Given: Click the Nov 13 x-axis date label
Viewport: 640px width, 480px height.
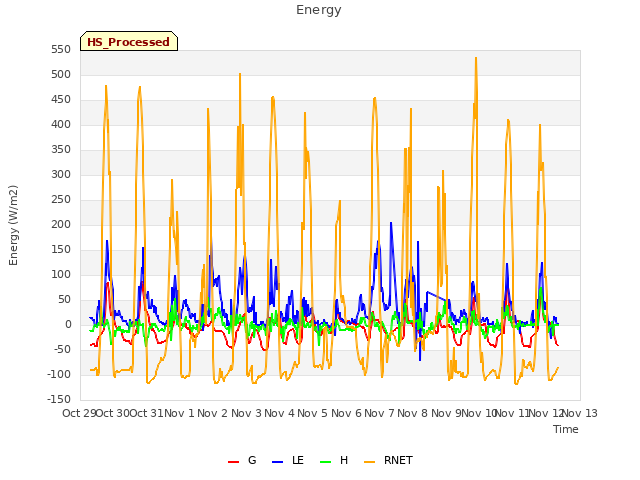Looking at the screenshot, I should click(580, 413).
